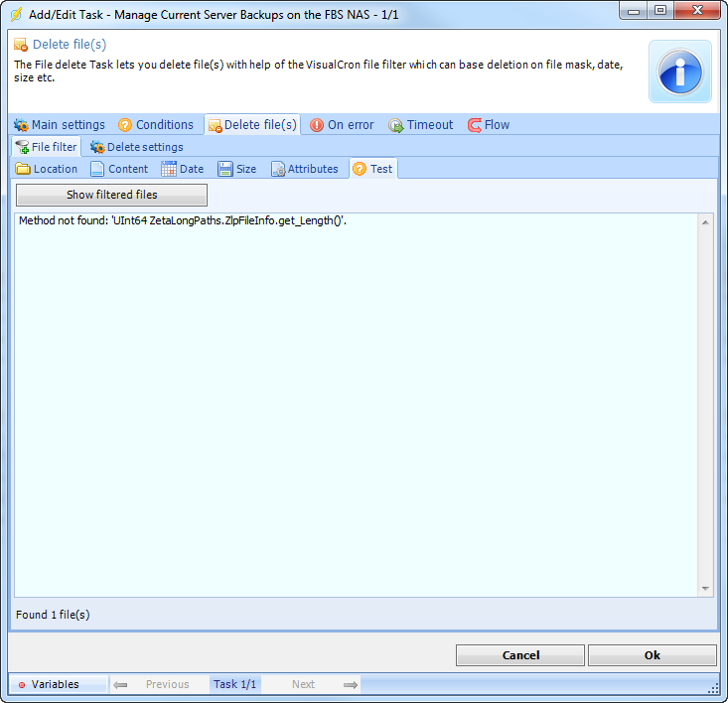Screen dimensions: 728x703
Task: Click the File filter funnel icon
Action: click(22, 147)
